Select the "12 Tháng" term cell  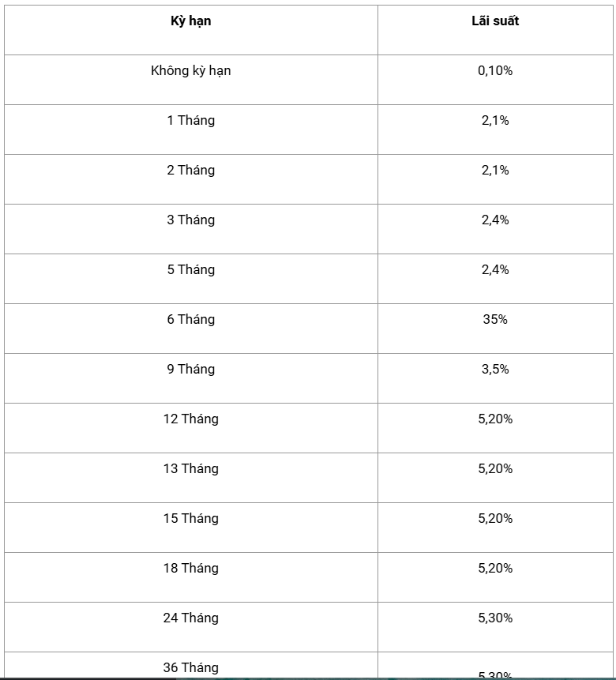191,419
